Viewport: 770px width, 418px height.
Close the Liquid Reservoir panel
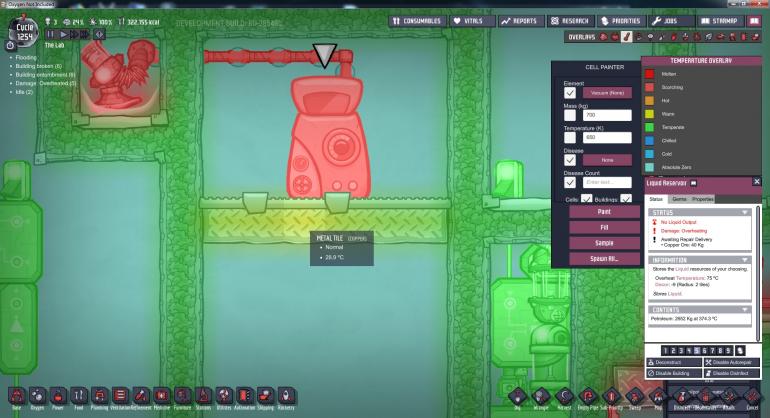[x=757, y=182]
